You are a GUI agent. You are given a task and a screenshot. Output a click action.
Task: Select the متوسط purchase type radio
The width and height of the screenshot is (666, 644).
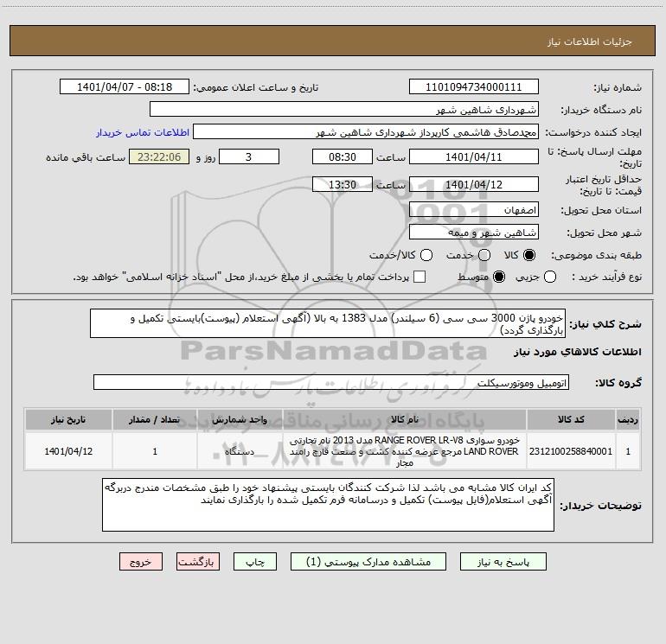point(499,277)
